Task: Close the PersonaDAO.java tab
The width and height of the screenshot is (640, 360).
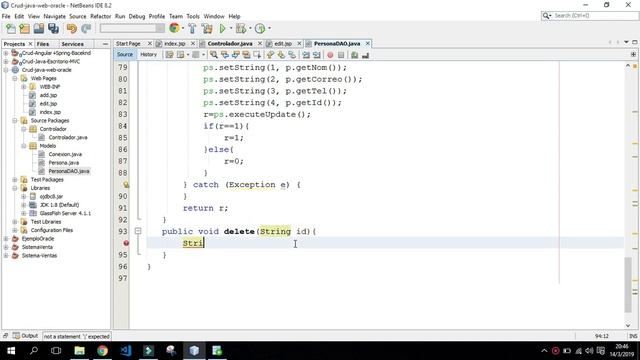Action: (368, 43)
